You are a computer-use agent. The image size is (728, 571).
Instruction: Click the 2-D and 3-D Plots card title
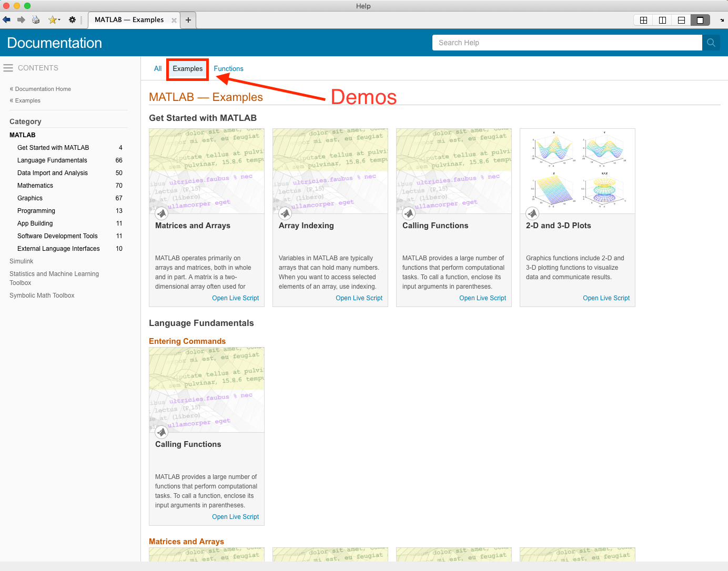click(x=559, y=226)
